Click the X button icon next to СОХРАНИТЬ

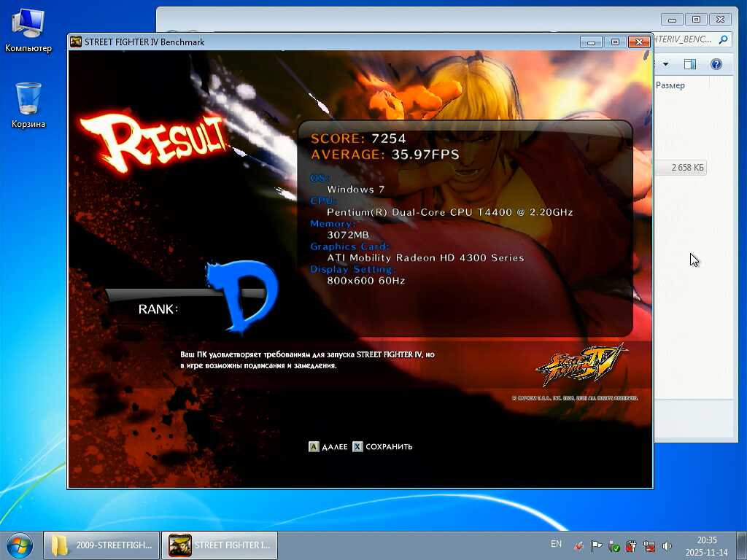(x=357, y=447)
